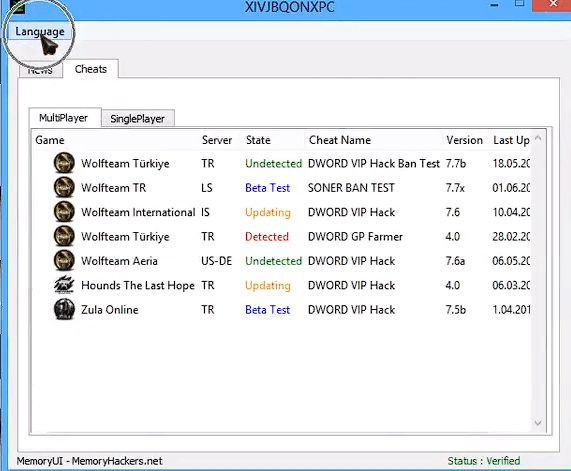Screen dimensions: 571x471
Task: Click the Updating state for Wolfteam International
Action: coord(268,212)
